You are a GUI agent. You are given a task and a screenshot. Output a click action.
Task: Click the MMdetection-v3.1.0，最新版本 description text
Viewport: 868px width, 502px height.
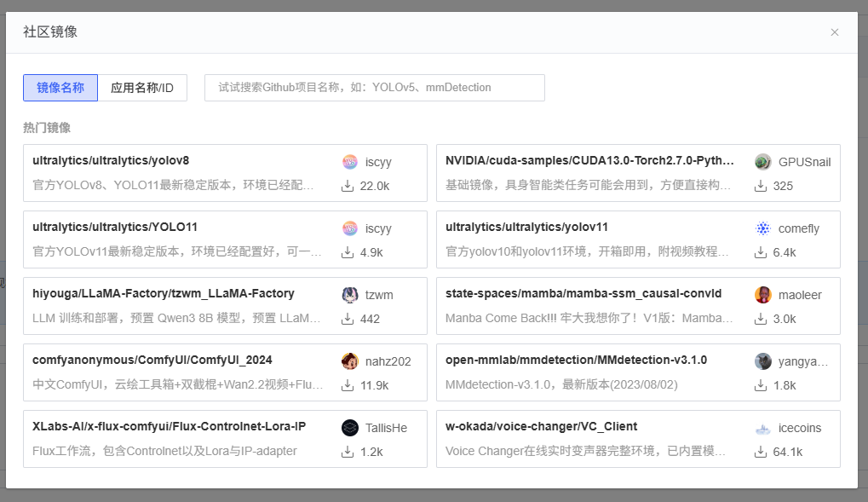click(x=561, y=384)
